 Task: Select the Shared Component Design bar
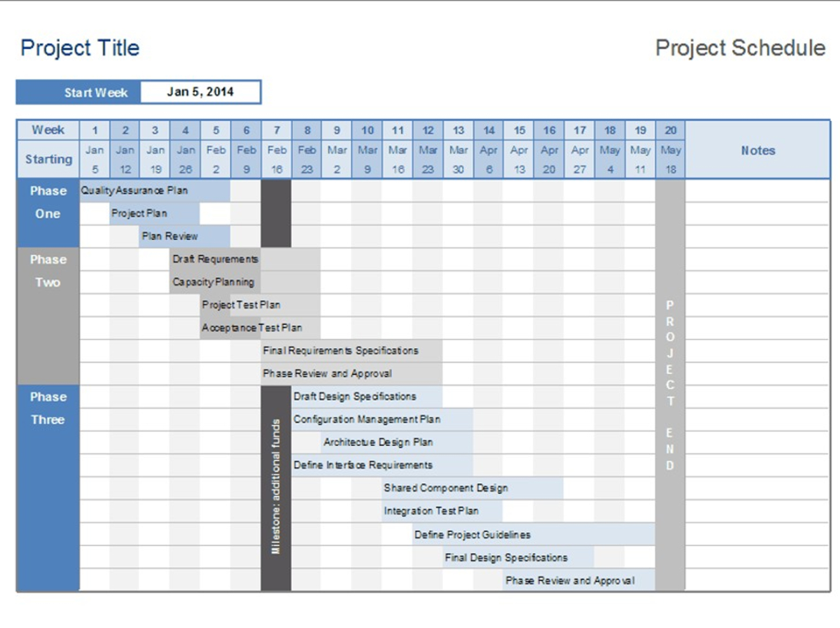pyautogui.click(x=472, y=489)
